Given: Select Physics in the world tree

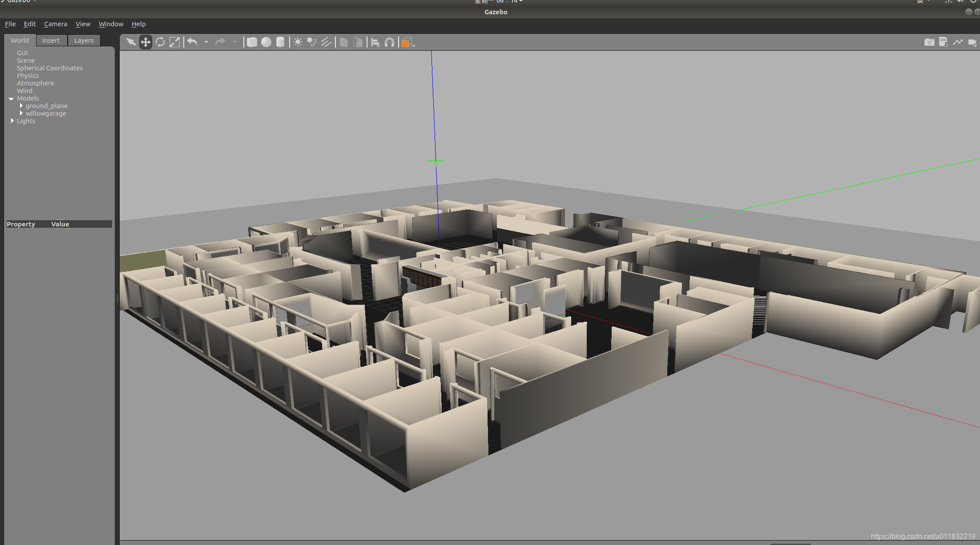Looking at the screenshot, I should pyautogui.click(x=28, y=76).
